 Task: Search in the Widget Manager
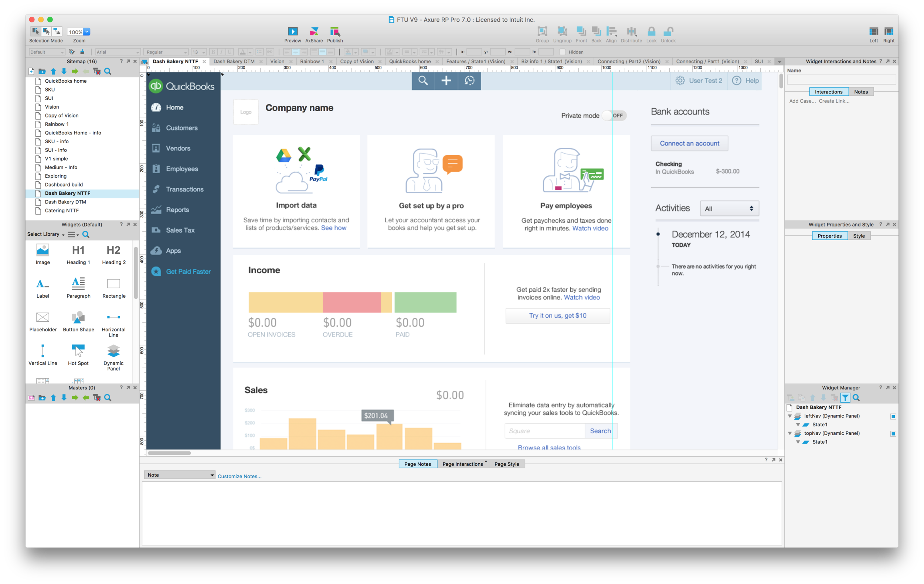(856, 397)
